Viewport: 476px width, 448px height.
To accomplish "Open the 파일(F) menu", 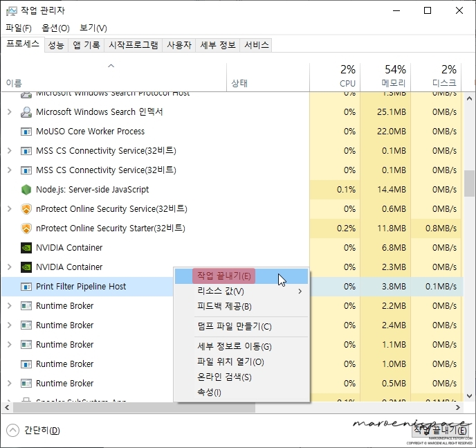I will [x=19, y=28].
